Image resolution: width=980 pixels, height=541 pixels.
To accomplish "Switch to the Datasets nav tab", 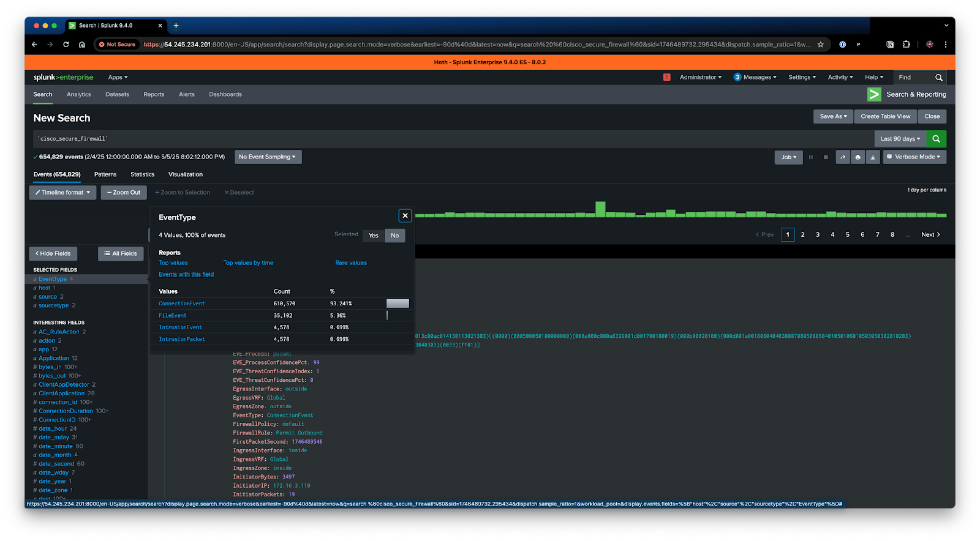I will [117, 94].
